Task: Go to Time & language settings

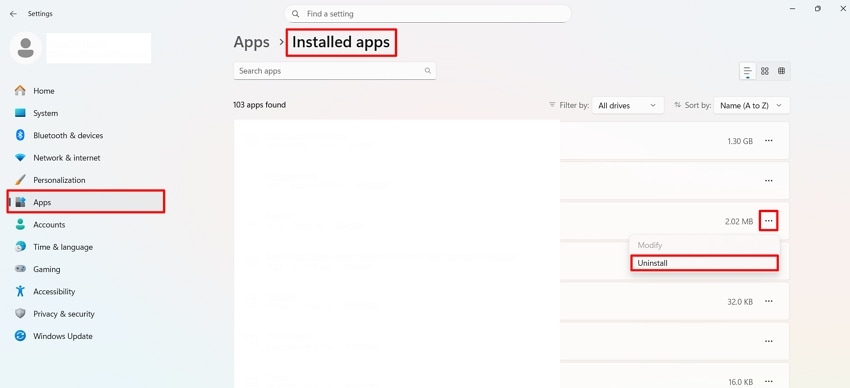Action: [86, 247]
